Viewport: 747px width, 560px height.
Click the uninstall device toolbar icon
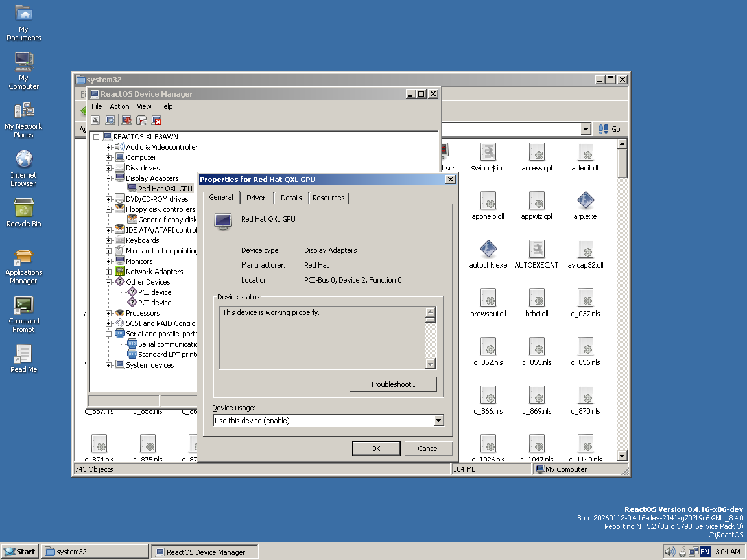click(x=157, y=121)
